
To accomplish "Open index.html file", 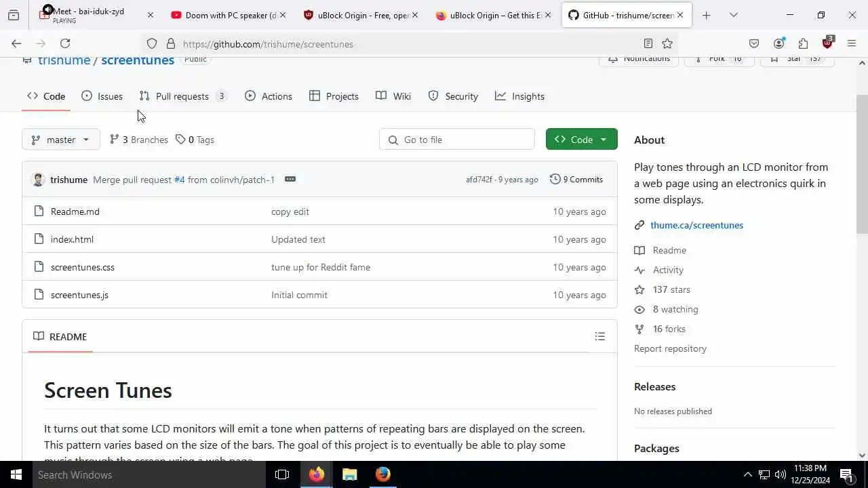I will [x=72, y=239].
